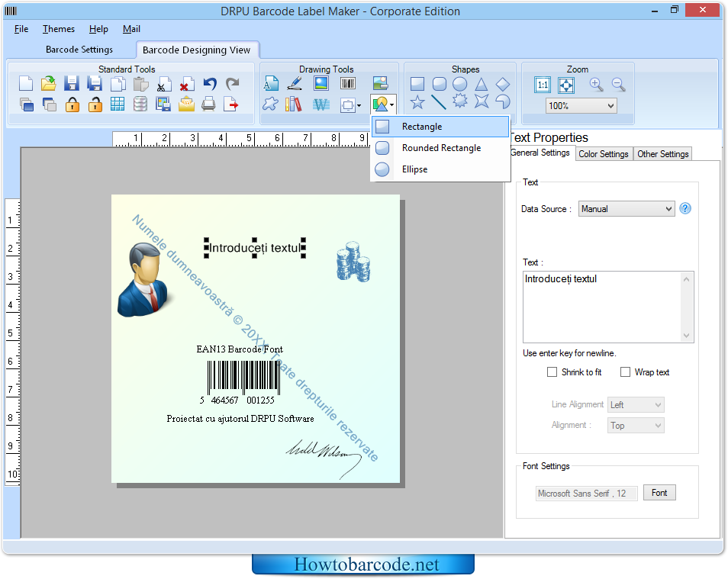This screenshot has height=579, width=728.
Task: Bring selected object to front
Action: (26, 105)
